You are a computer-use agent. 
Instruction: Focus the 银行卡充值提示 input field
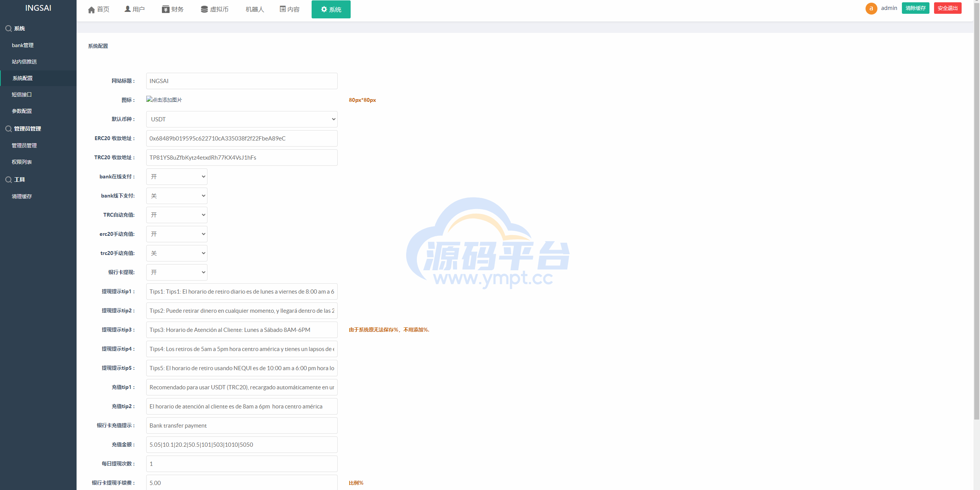(242, 425)
